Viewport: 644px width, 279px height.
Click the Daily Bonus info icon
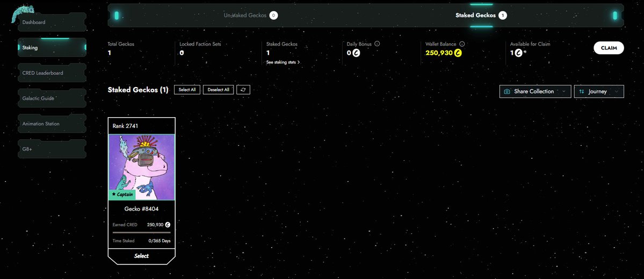(x=377, y=44)
